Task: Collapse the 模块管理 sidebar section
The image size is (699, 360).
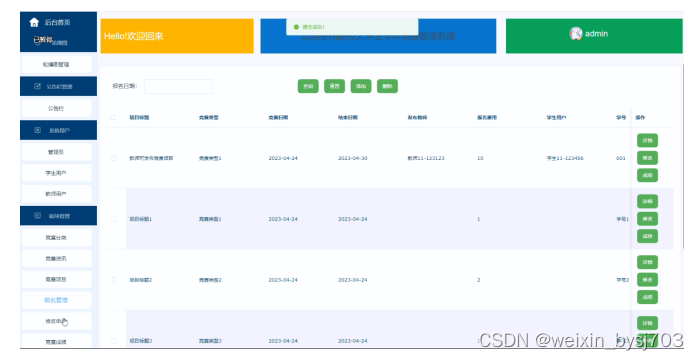Action: point(58,216)
